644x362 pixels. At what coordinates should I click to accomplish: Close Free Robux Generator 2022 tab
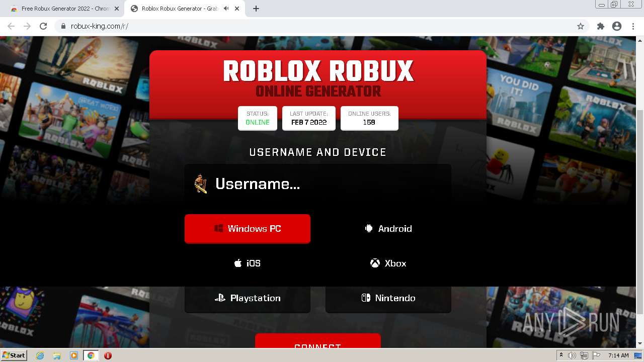[x=117, y=9]
